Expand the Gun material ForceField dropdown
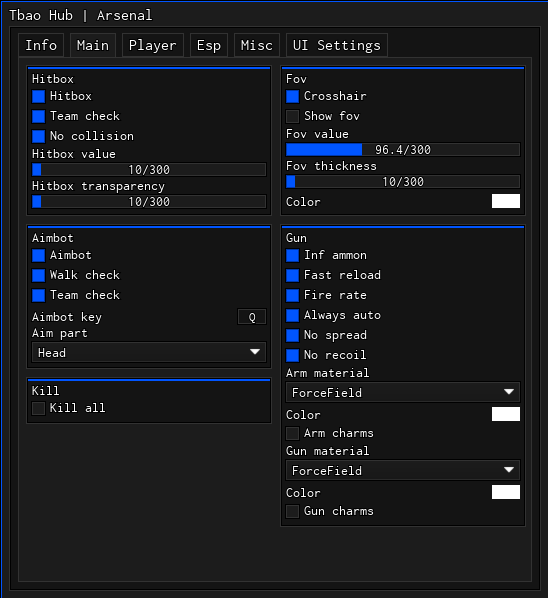548x598 pixels. [403, 470]
